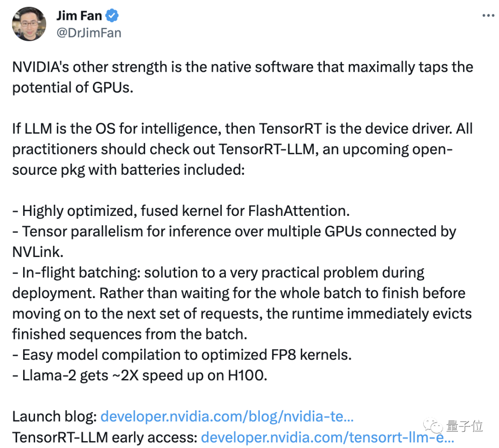This screenshot has height=448, width=499.
Task: Click the "NVIDIA's other strength" opening sentence
Action: [x=243, y=67]
